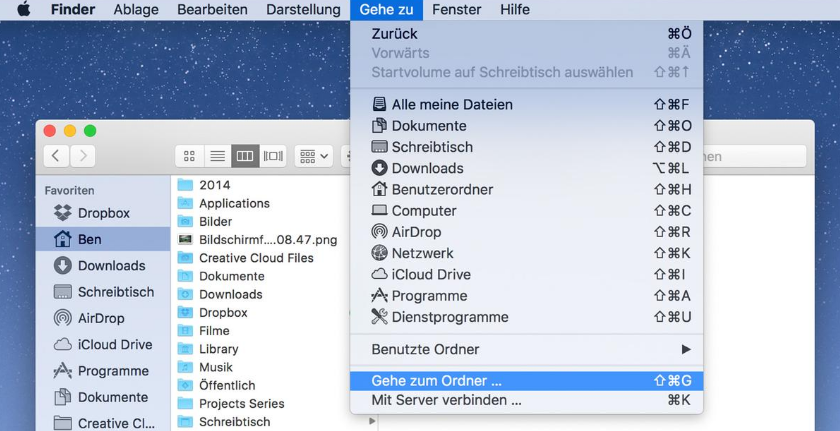The image size is (840, 431).
Task: Choose Mit Server verbinden … entry
Action: click(x=527, y=400)
